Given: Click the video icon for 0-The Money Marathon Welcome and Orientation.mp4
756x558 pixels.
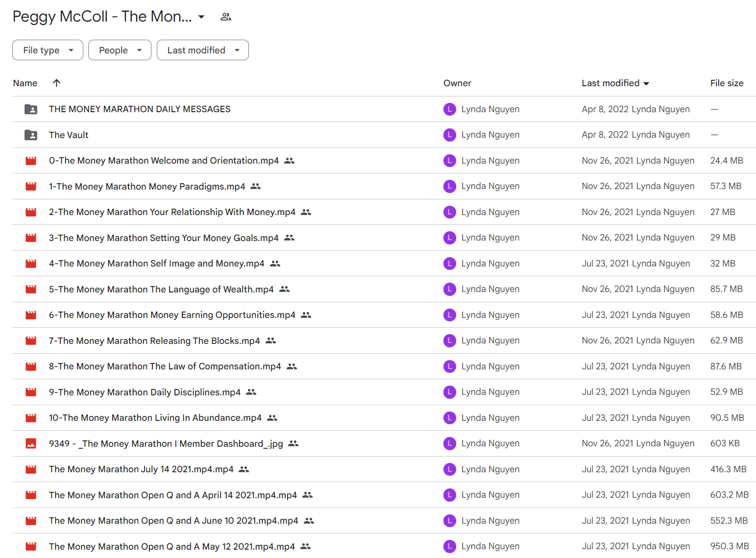Looking at the screenshot, I should [x=31, y=161].
